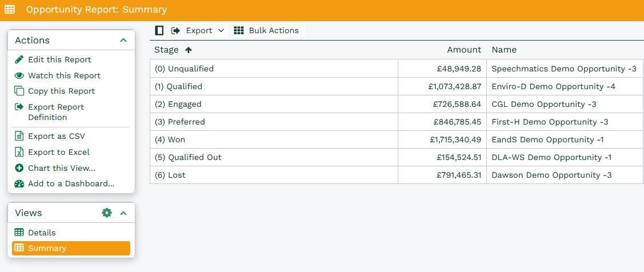Select the Summary view
Image resolution: width=644 pixels, height=272 pixels.
(x=47, y=248)
